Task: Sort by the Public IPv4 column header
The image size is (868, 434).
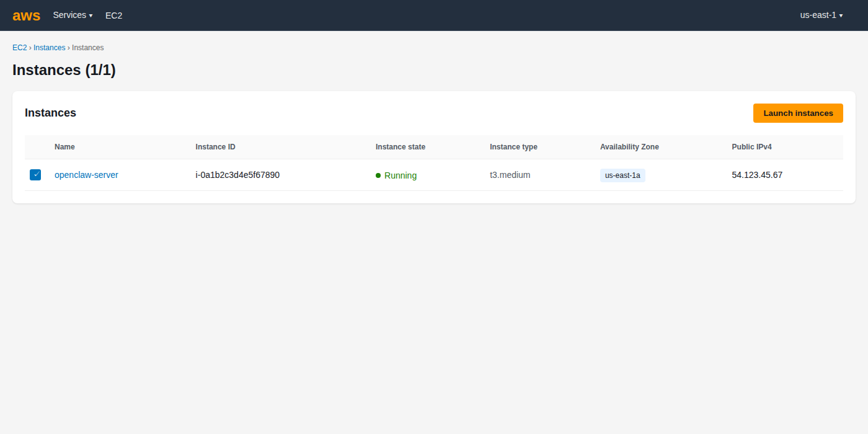Action: (751, 147)
